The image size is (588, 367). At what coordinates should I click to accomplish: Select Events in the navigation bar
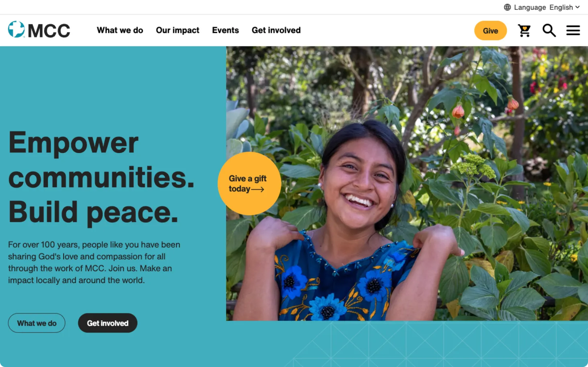click(225, 30)
